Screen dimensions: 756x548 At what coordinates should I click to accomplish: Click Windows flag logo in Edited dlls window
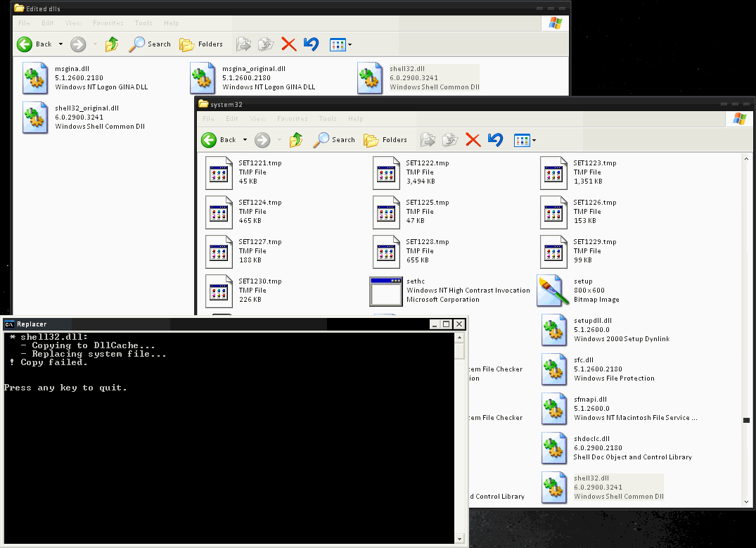tap(556, 23)
